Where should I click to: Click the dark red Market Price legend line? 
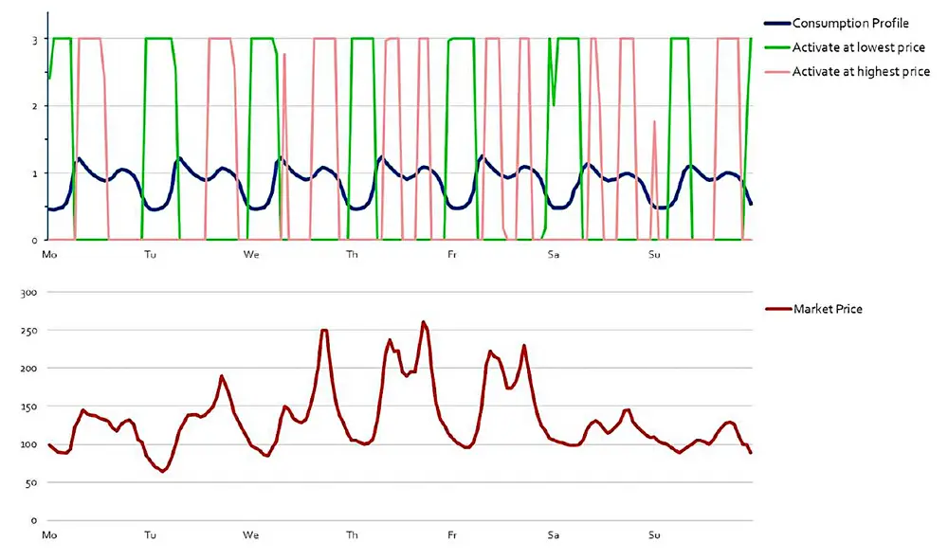775,309
